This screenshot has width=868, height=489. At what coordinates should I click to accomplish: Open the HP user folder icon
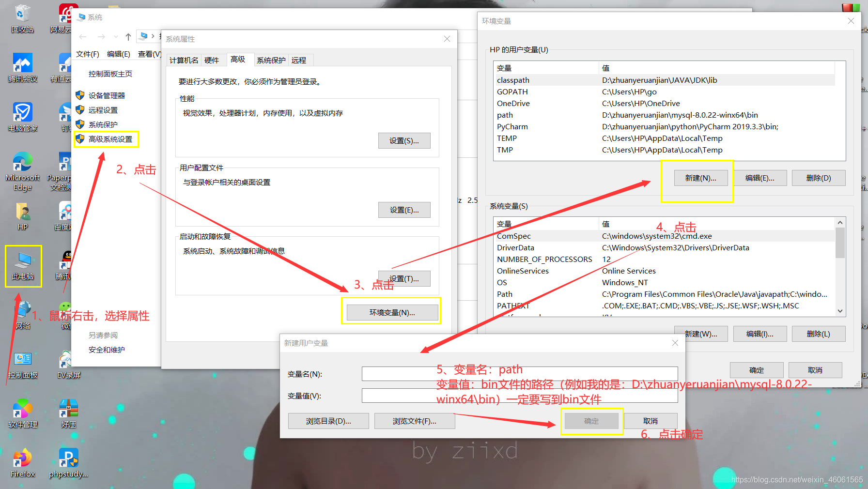coord(22,216)
